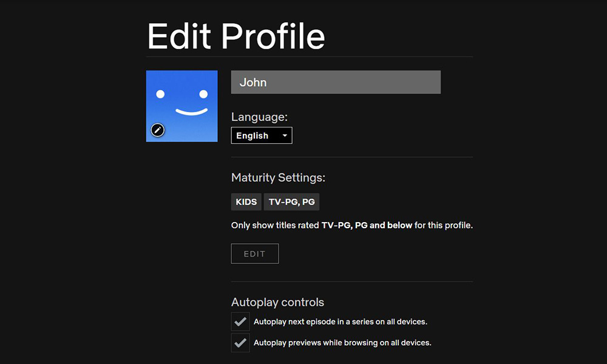Click text 'Only show titles rated TV-PG, PG and below'
This screenshot has height=364, width=607.
point(322,225)
